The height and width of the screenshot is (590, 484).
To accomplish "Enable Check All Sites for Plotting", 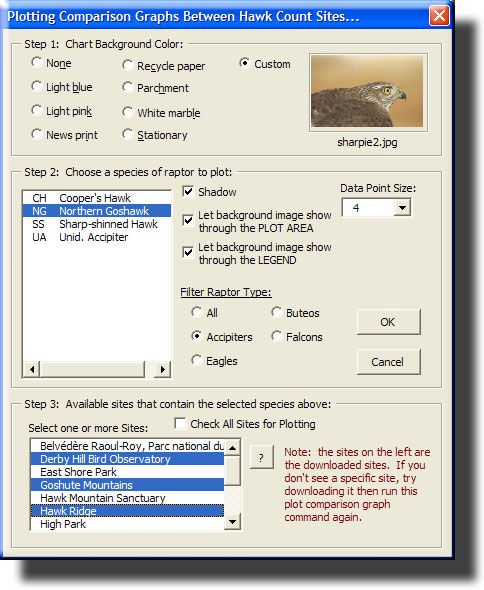I will tap(180, 423).
